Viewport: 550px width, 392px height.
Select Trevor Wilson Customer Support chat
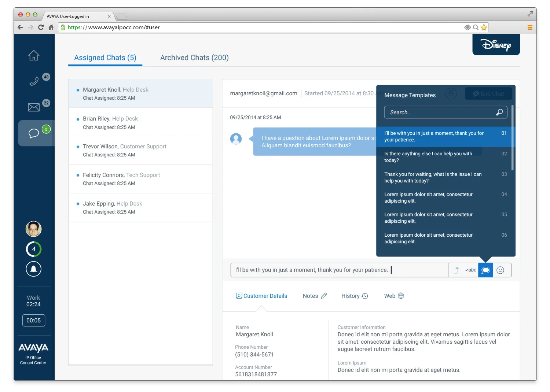coord(140,151)
